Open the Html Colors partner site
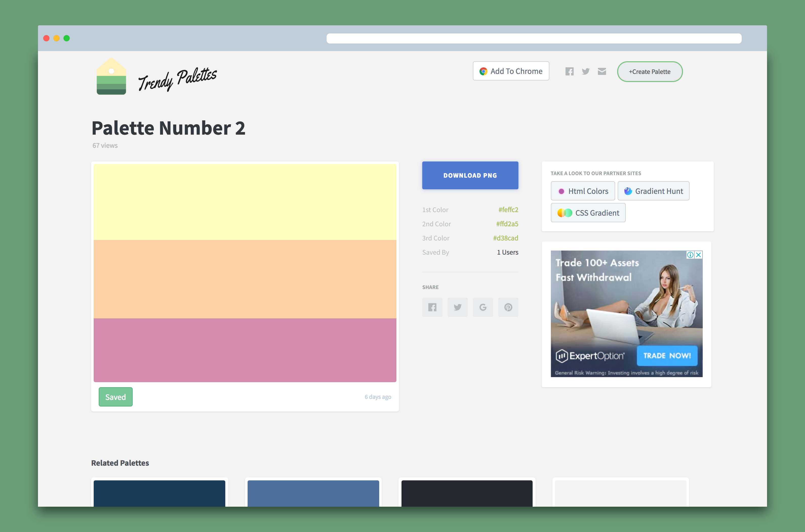The height and width of the screenshot is (532, 805). [583, 191]
